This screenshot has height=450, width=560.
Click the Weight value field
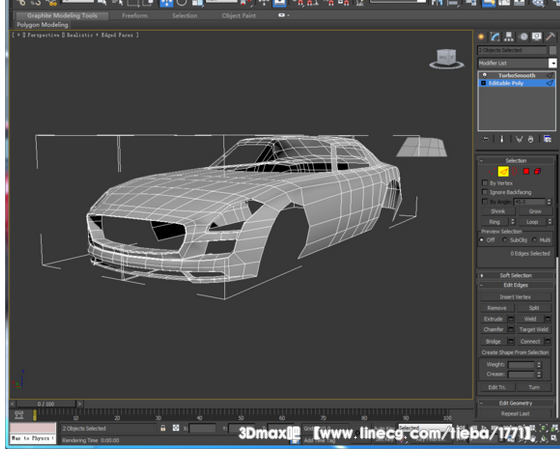click(x=521, y=365)
